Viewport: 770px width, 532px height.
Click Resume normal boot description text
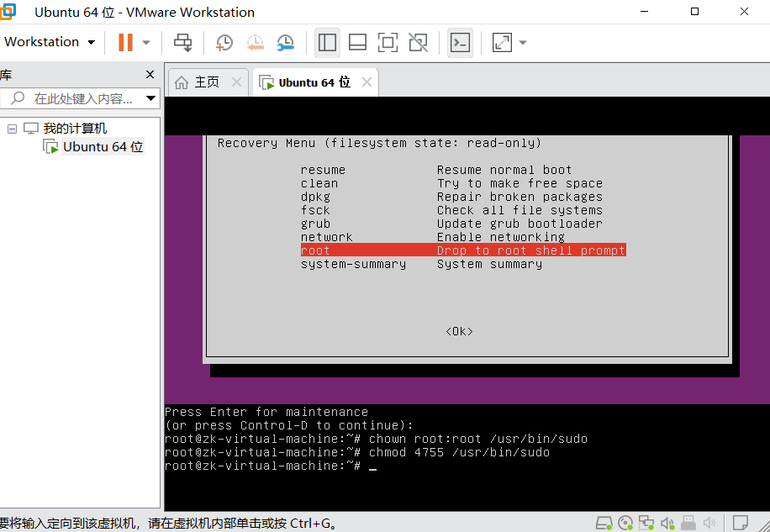(504, 170)
